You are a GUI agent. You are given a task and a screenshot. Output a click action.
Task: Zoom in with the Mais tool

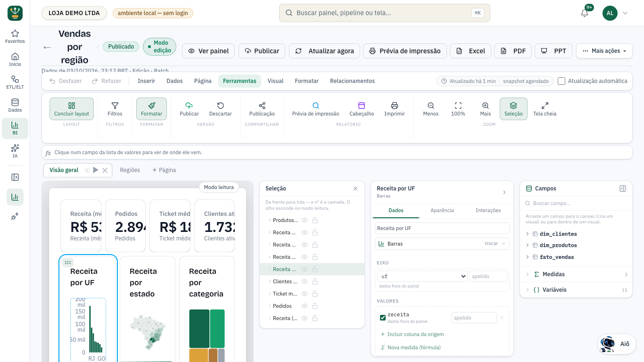click(486, 109)
